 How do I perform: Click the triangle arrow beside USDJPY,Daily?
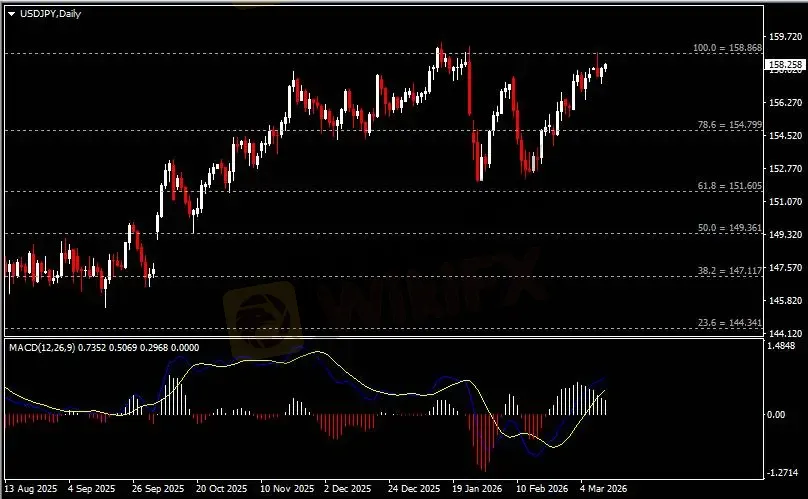[11, 13]
